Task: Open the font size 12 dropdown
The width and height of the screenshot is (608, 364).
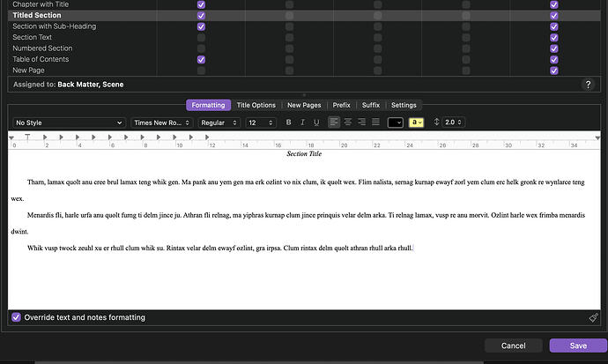Action: coord(261,123)
